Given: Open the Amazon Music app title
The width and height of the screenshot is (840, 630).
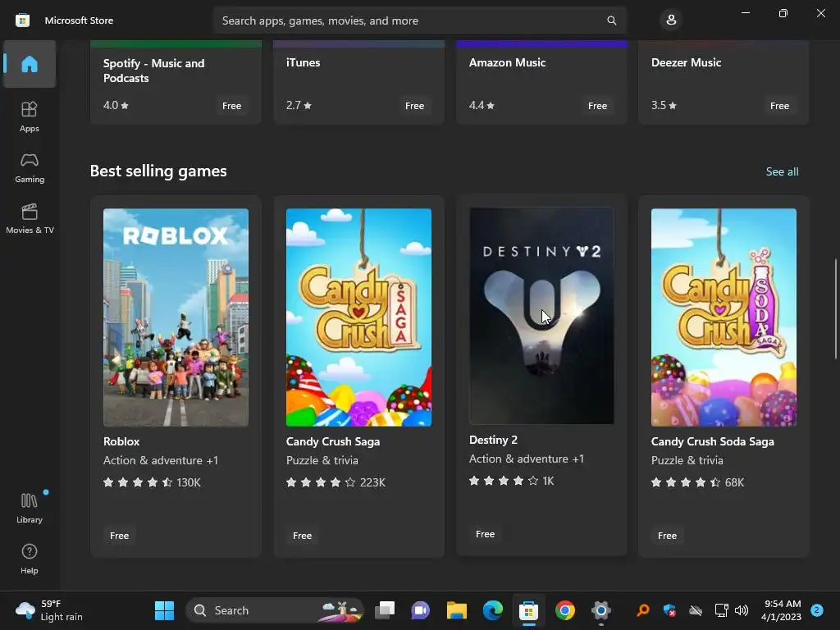Looking at the screenshot, I should click(507, 62).
